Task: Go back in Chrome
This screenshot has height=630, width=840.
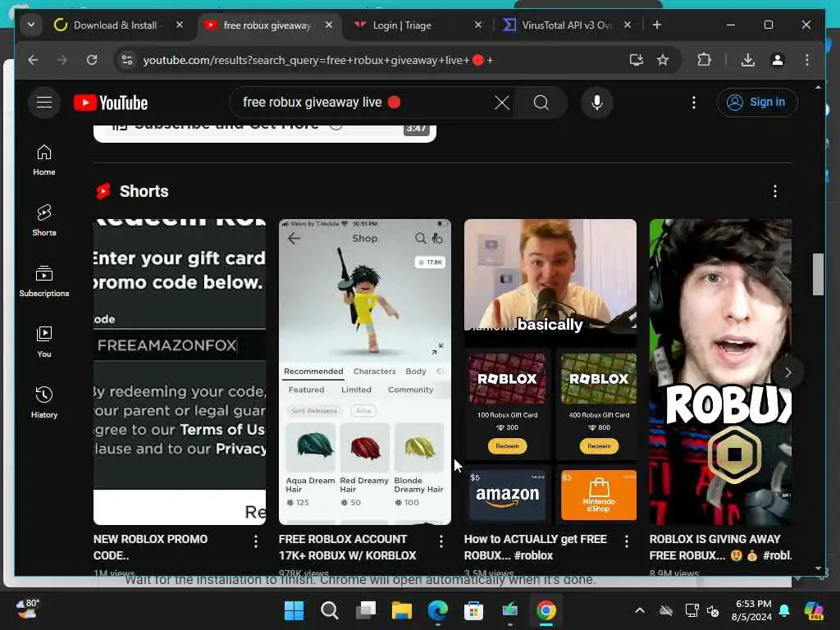Action: (x=33, y=60)
